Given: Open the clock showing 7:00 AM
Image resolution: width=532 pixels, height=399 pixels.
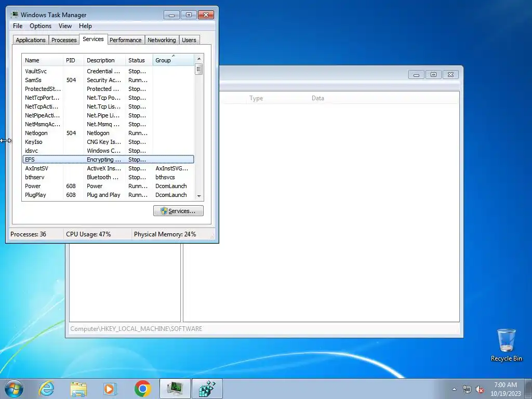Looking at the screenshot, I should coord(506,389).
